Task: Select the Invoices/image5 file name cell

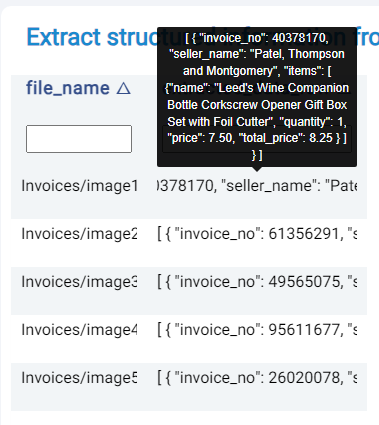Action: pyautogui.click(x=79, y=378)
